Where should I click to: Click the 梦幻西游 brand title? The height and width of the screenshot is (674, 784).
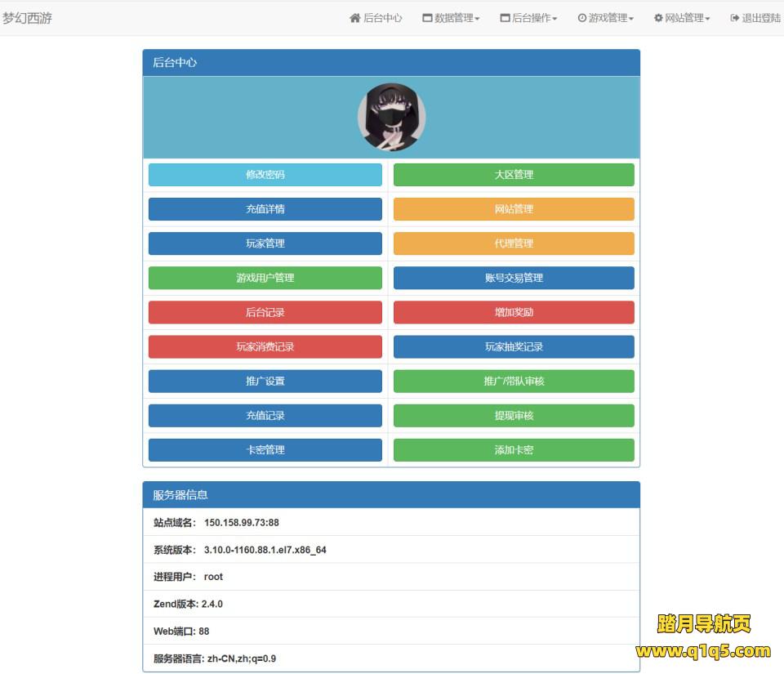[x=27, y=18]
